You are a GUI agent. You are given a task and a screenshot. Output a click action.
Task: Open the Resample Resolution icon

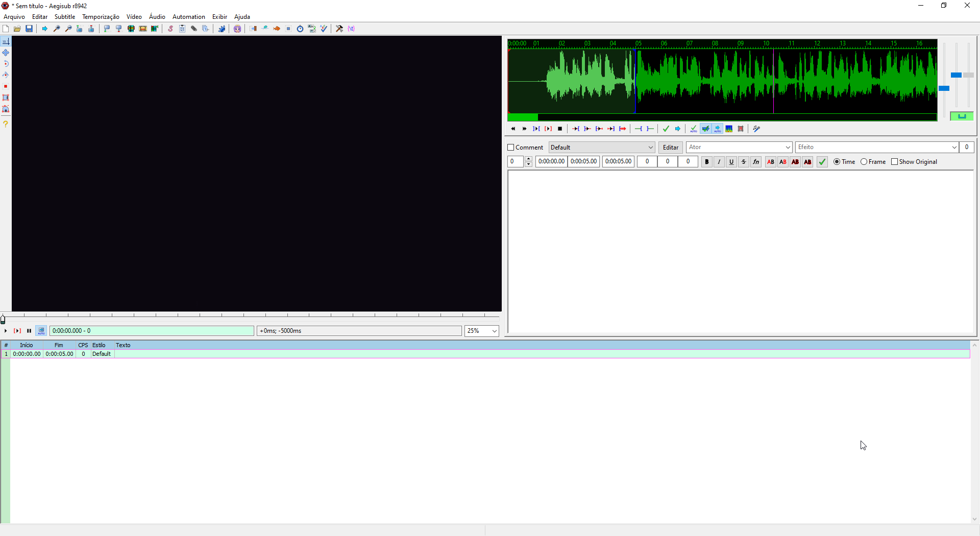pos(288,29)
